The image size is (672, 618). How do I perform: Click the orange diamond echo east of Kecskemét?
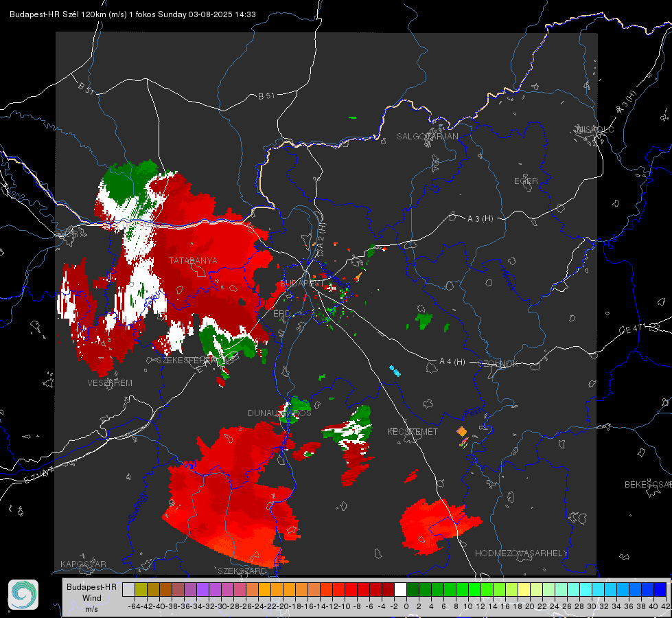tap(461, 431)
